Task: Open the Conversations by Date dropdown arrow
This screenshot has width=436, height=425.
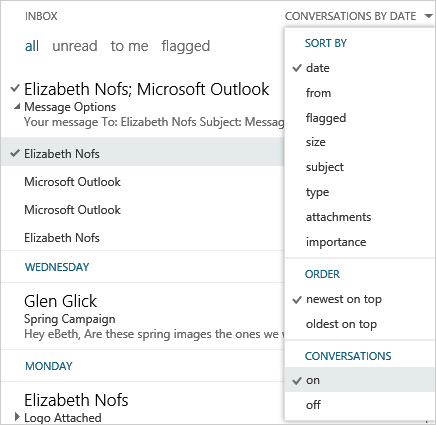Action: (x=429, y=16)
